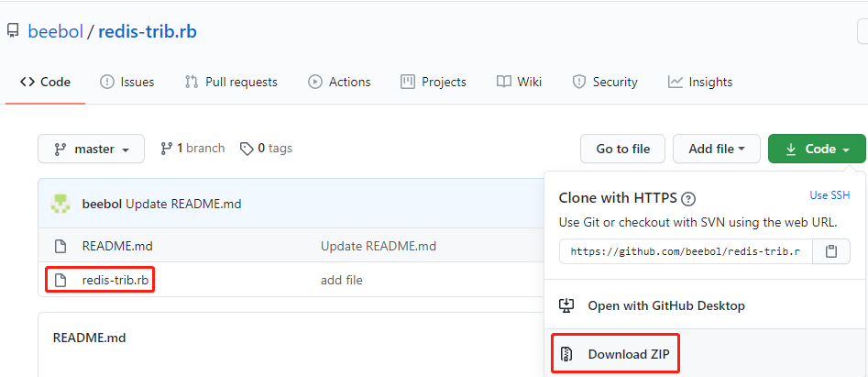Switch to the Issues tab
The height and width of the screenshot is (377, 868).
point(127,82)
